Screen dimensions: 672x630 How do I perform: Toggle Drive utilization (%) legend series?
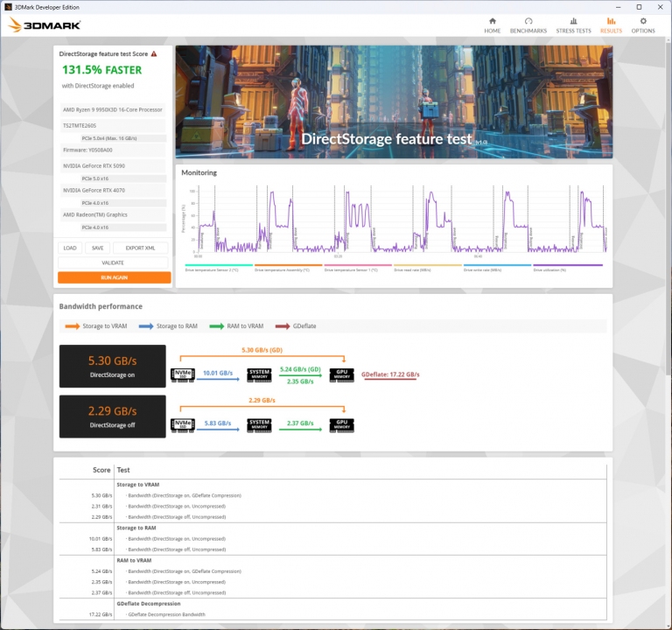568,268
